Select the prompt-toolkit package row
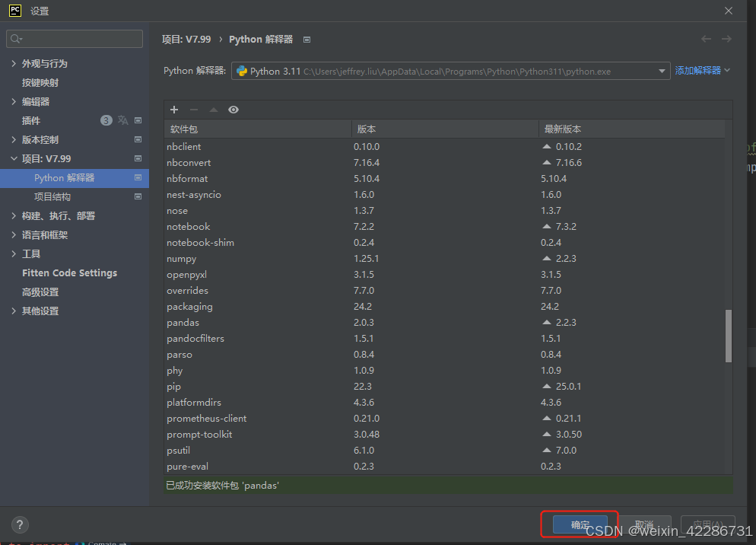 click(444, 434)
